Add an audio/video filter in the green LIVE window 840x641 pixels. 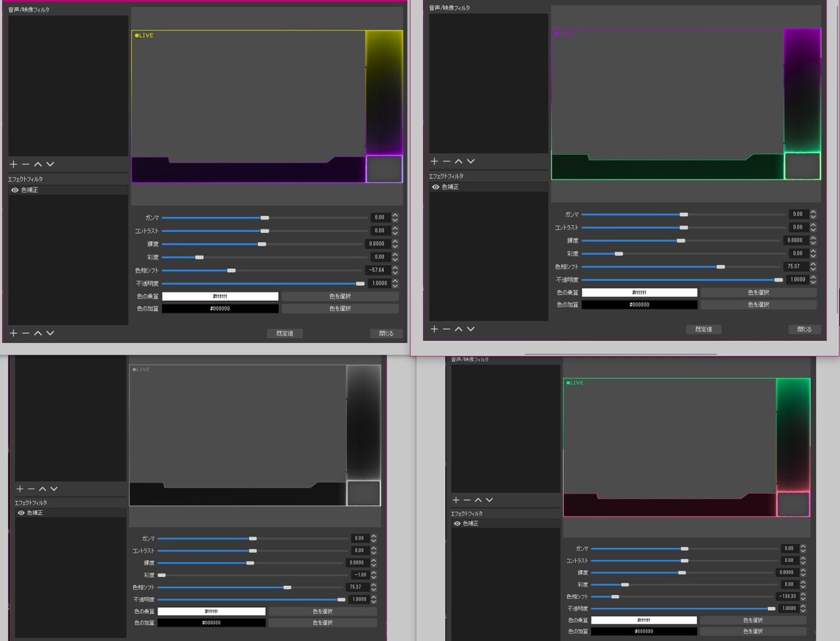455,500
